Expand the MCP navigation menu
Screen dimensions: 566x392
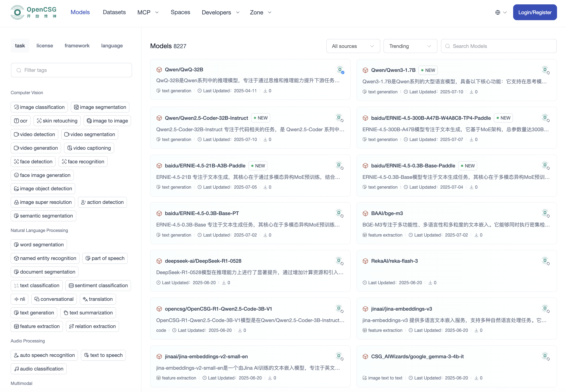click(x=148, y=13)
